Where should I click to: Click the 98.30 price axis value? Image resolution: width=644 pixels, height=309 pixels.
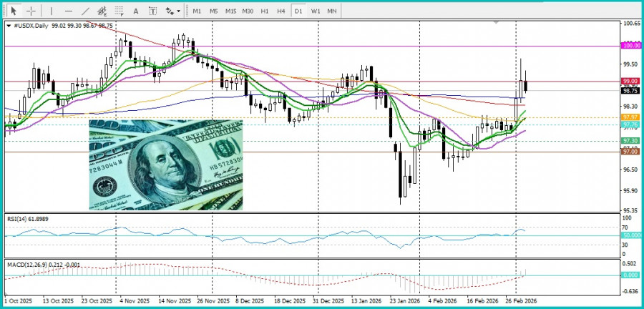pos(630,107)
